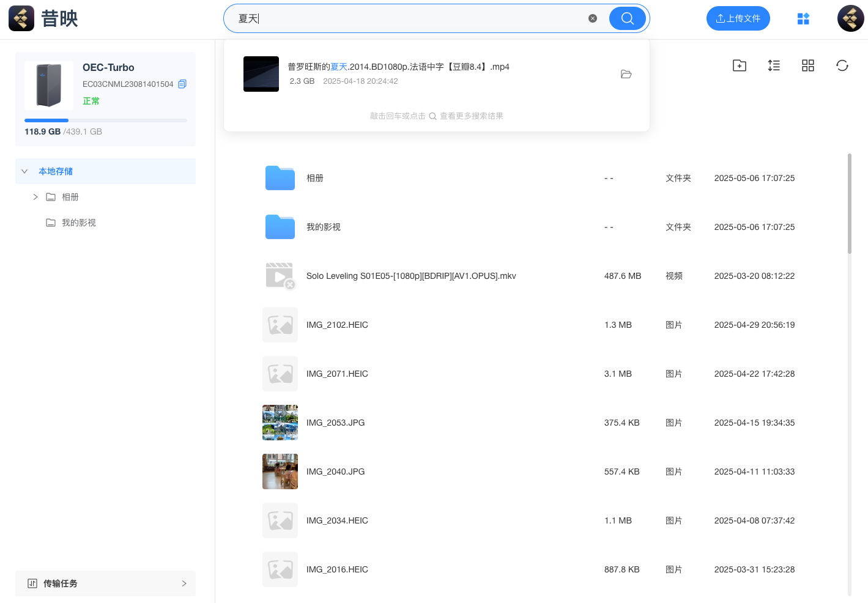Select the 本地存储 sidebar entry
Screen dimensions: 868x603
pos(56,171)
